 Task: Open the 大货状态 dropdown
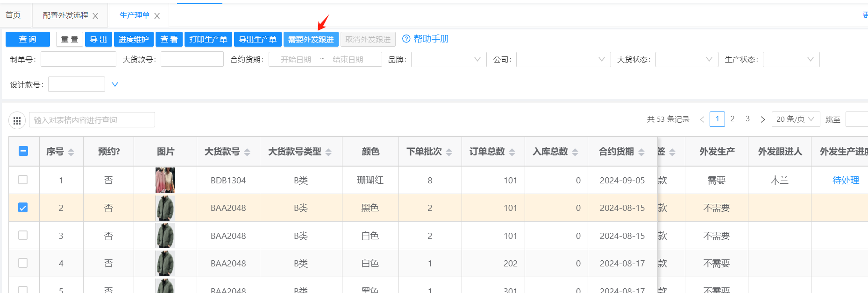(x=686, y=59)
